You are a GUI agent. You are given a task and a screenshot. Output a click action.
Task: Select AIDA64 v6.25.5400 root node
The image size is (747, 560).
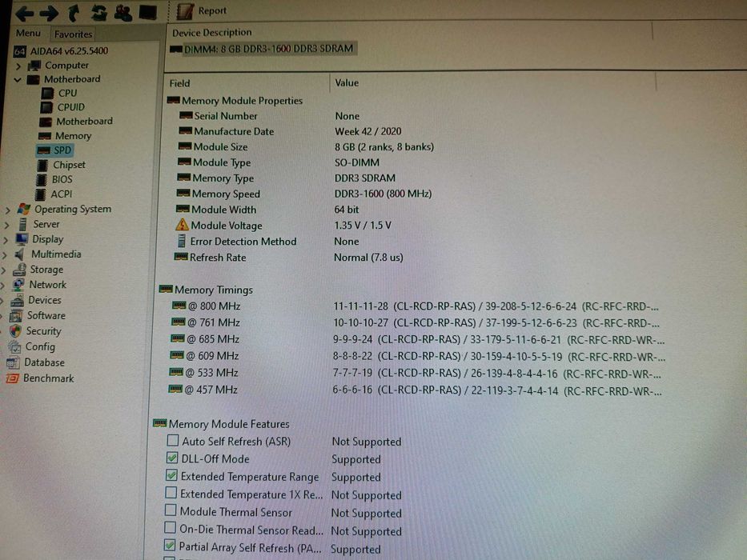(x=61, y=50)
